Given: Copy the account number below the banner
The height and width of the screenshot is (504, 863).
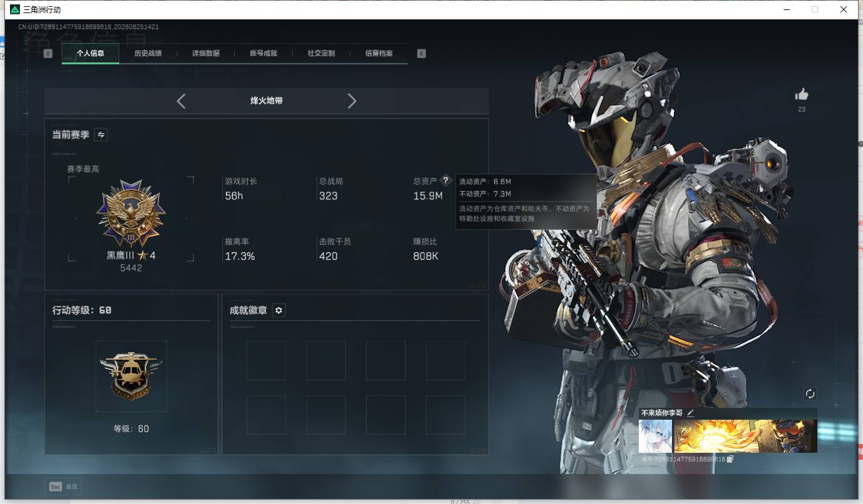Looking at the screenshot, I should pos(730,459).
